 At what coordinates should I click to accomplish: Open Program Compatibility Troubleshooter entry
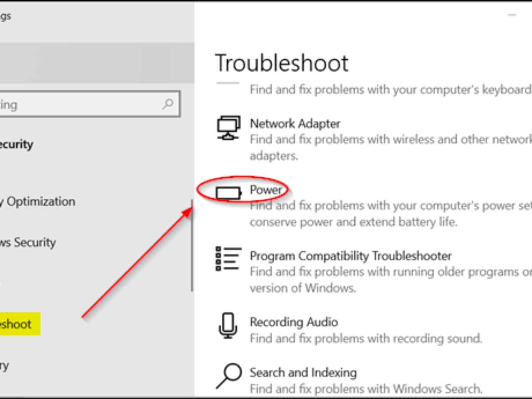(x=350, y=256)
